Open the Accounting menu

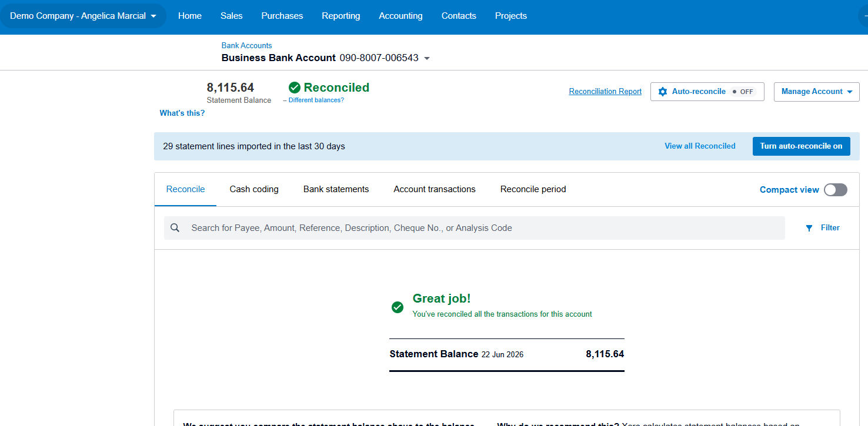400,16
